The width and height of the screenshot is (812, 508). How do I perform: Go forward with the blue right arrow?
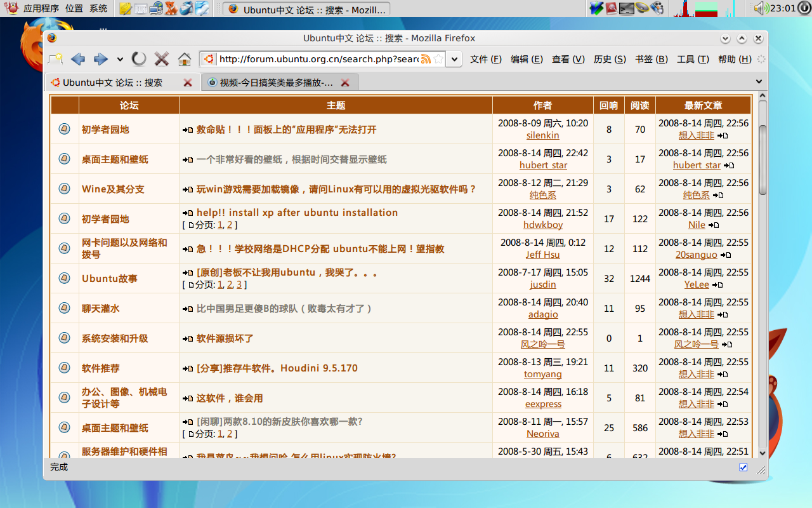100,59
